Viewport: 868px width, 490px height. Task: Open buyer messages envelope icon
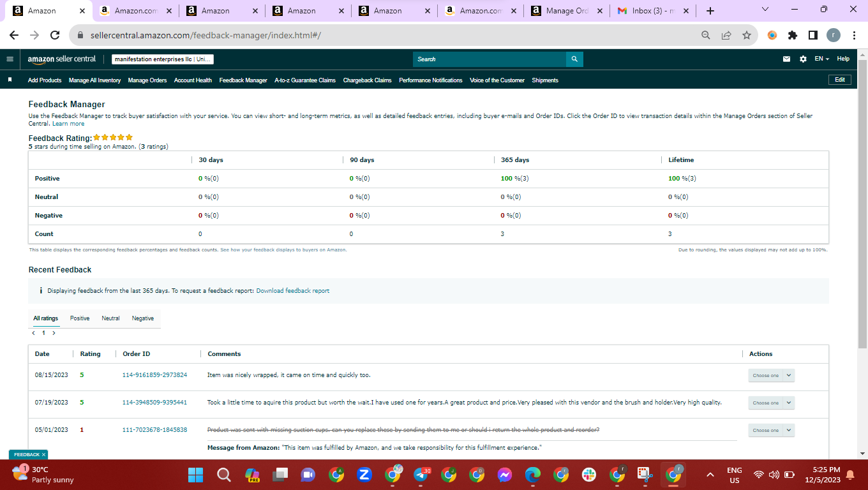point(787,59)
